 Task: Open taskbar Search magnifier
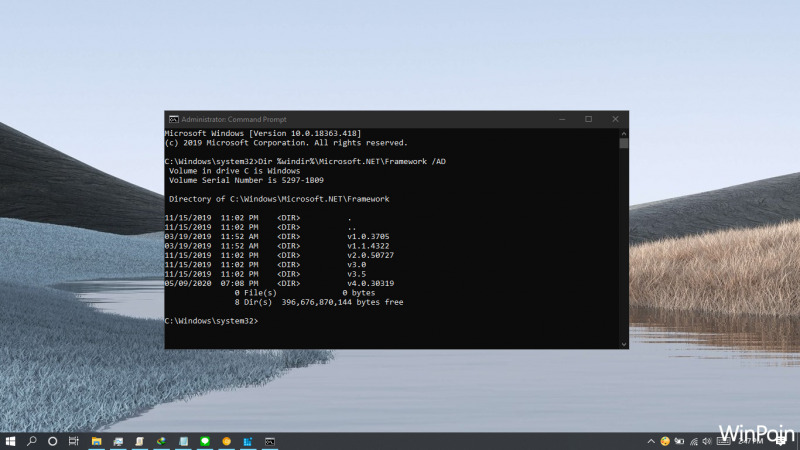32,441
